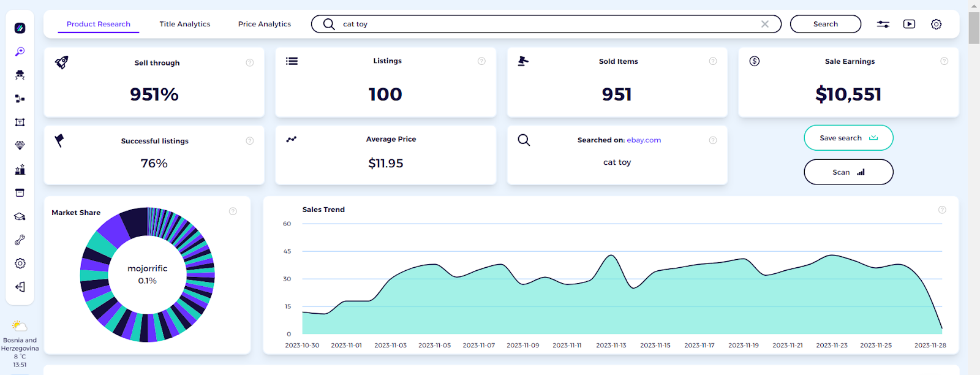Open the category tree sidebar icon
The image size is (980, 375).
pyautogui.click(x=20, y=99)
